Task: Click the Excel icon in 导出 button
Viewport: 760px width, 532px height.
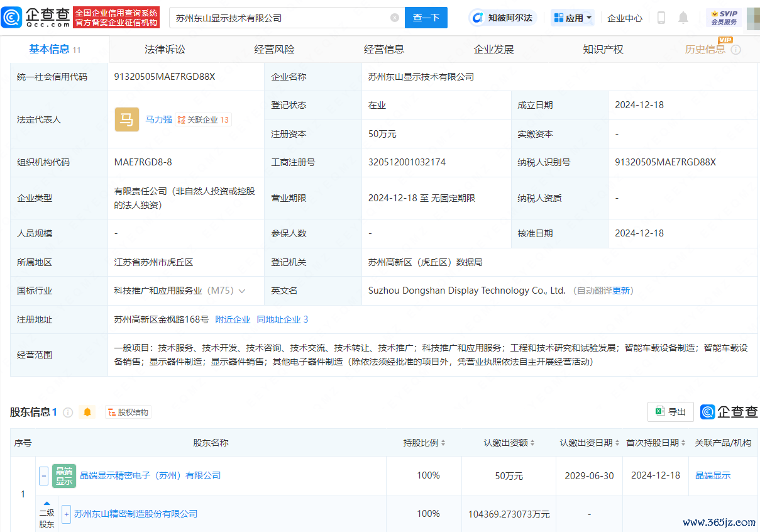Action: [660, 412]
